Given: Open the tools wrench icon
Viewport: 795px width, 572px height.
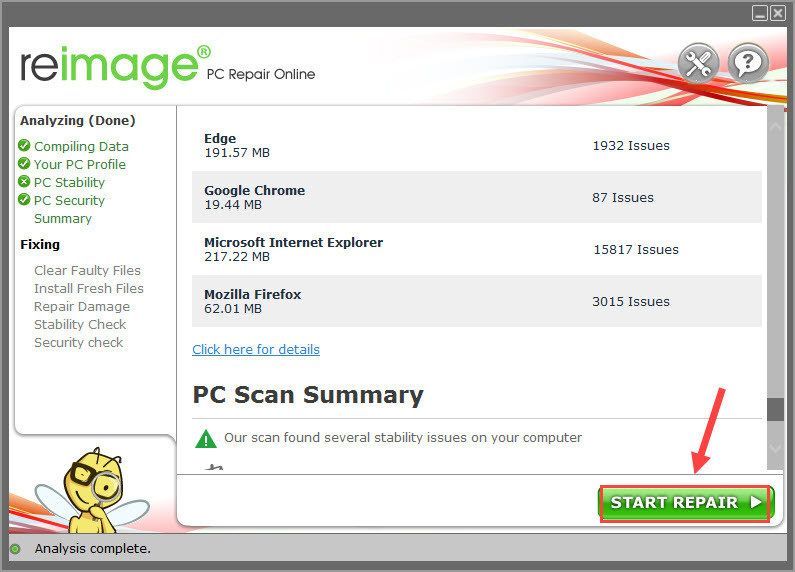Looking at the screenshot, I should (698, 63).
